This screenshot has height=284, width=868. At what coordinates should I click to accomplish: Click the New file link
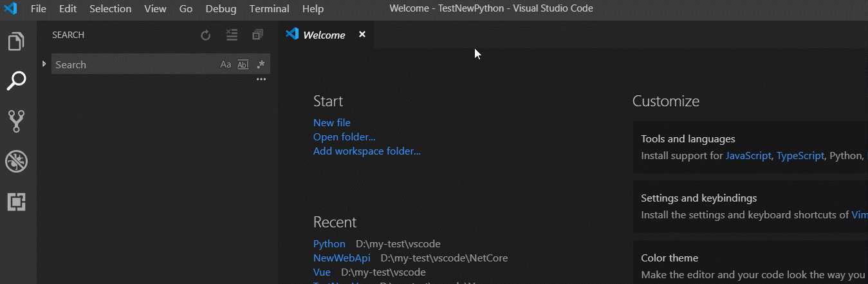(332, 122)
